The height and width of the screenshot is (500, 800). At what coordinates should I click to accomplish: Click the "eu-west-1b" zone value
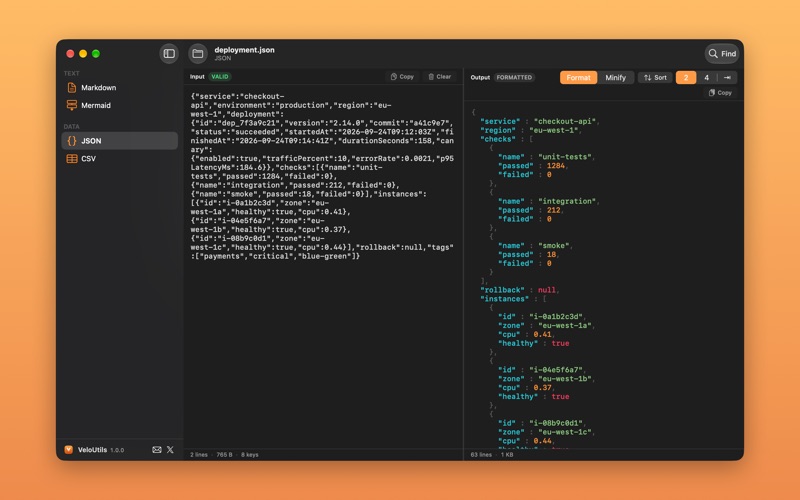(x=565, y=379)
